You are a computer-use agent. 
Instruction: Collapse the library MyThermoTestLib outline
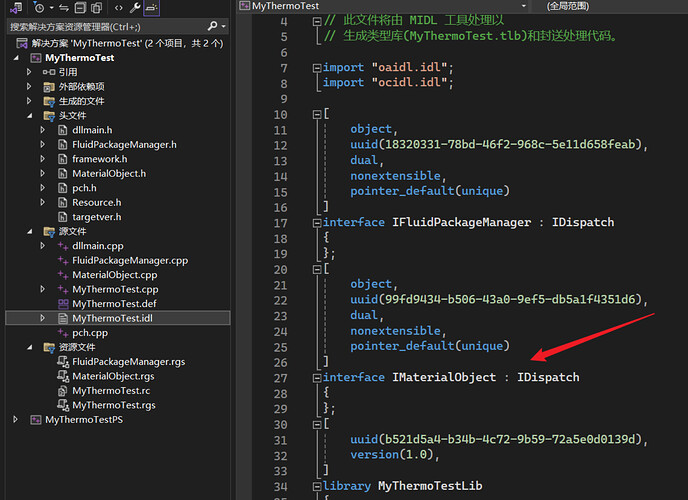point(317,486)
